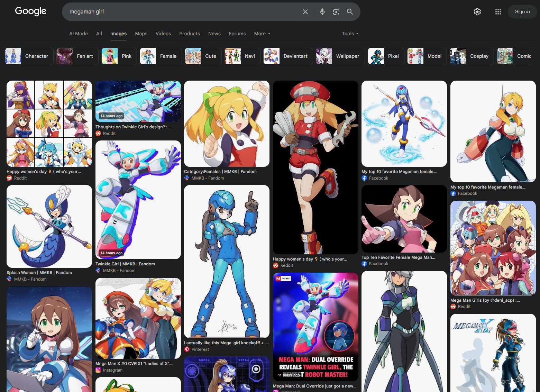Select the Images tab

point(118,34)
